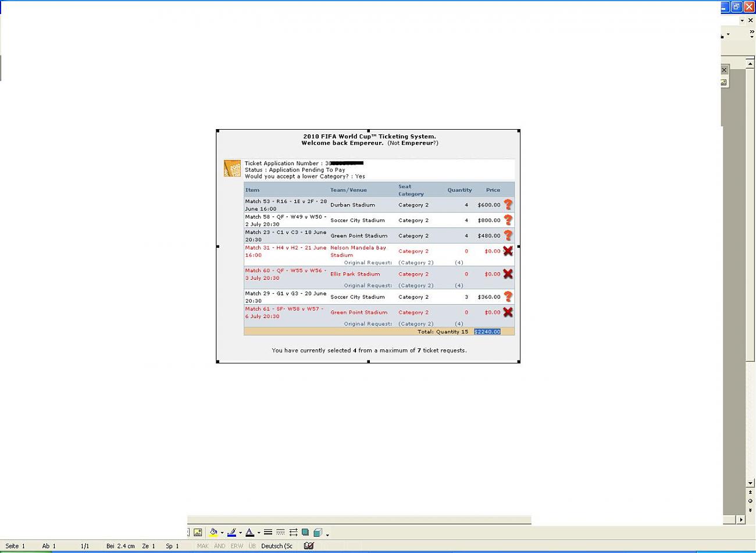Click the Deutsch language indicator
The width and height of the screenshot is (756, 553).
point(277,546)
